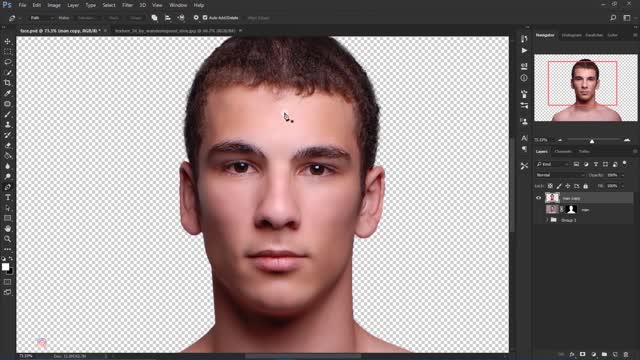The height and width of the screenshot is (360, 640).
Task: Toggle visibility of man copy layer
Action: (538, 198)
